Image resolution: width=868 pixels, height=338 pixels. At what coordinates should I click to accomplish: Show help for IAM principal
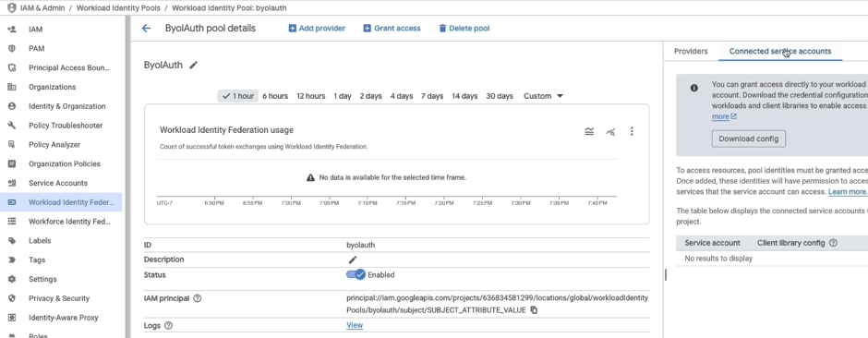[197, 298]
